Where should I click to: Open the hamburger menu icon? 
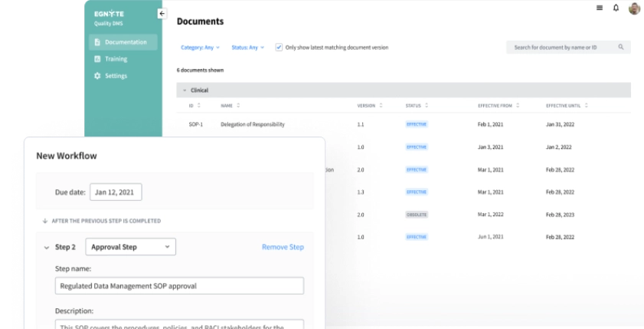(x=599, y=8)
